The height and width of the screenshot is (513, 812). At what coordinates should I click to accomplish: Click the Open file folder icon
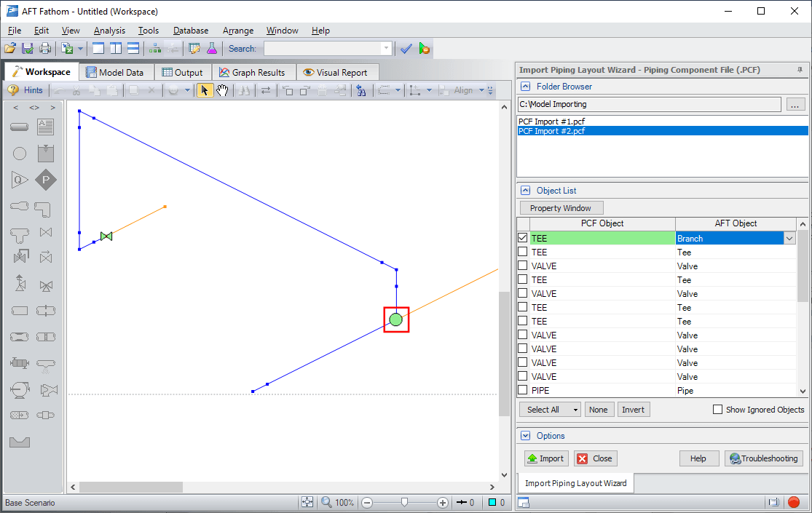(x=10, y=49)
